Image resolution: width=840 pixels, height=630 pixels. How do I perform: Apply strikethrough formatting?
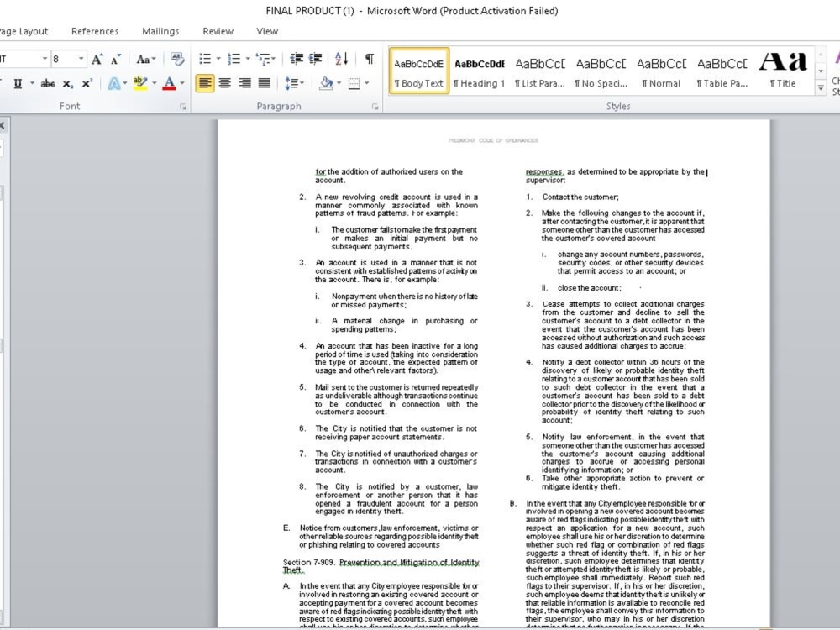[48, 83]
